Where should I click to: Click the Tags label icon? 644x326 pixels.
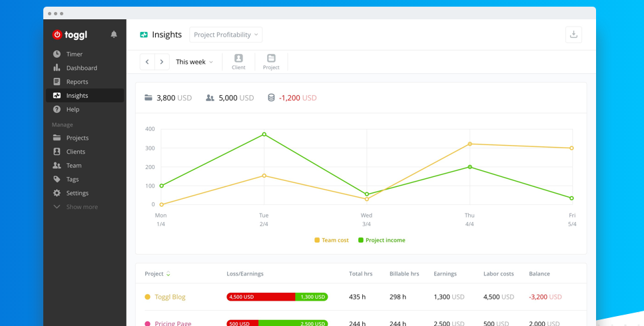pos(57,179)
